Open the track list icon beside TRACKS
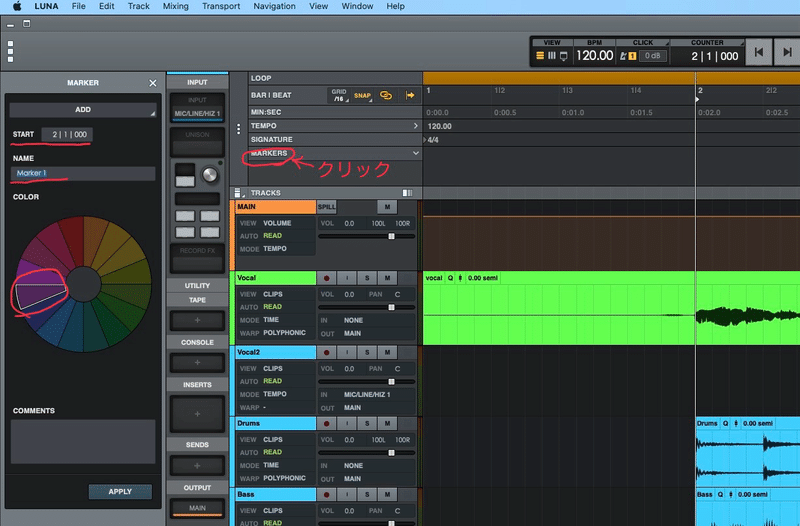800x526 pixels. pyautogui.click(x=238, y=193)
